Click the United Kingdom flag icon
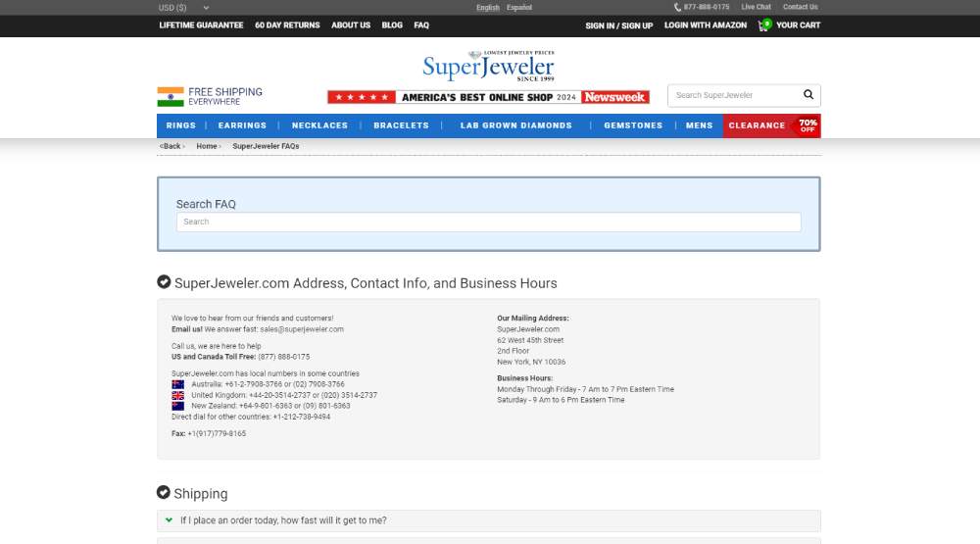Screen dimensions: 980x544 pos(178,395)
